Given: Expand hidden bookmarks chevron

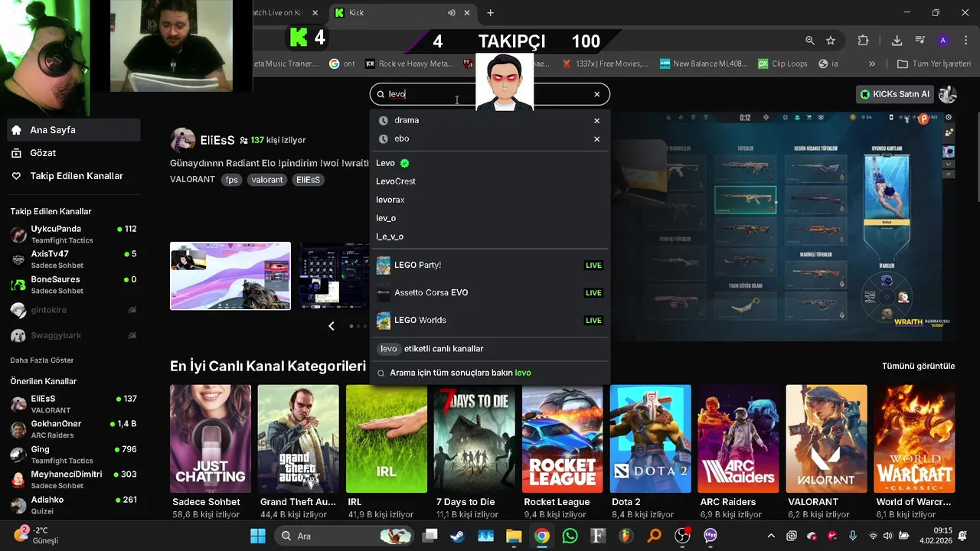Looking at the screenshot, I should click(872, 64).
